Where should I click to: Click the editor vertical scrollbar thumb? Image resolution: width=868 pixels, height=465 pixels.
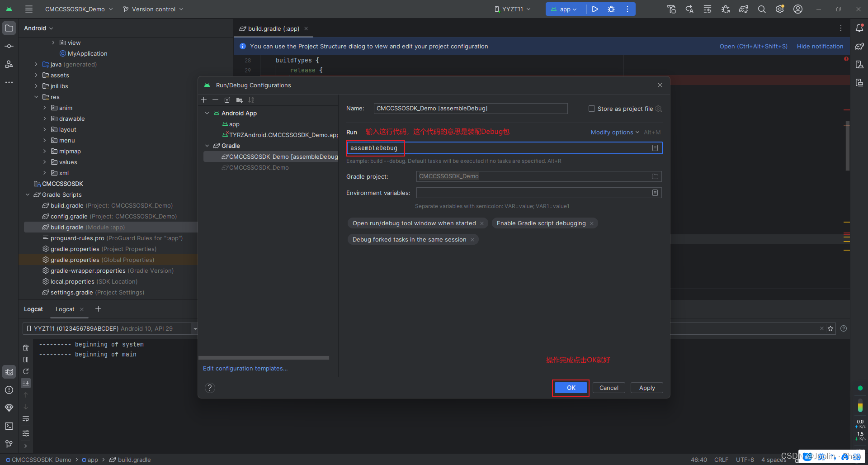[x=848, y=146]
